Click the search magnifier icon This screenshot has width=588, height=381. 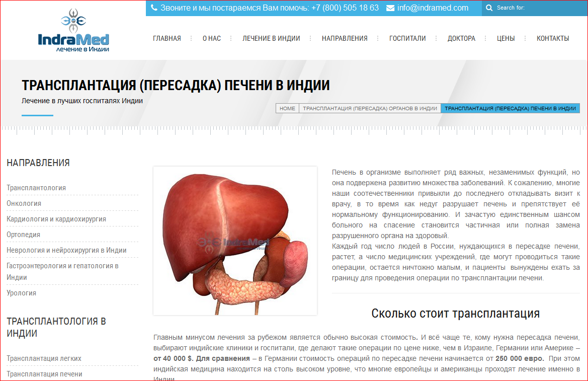click(489, 8)
